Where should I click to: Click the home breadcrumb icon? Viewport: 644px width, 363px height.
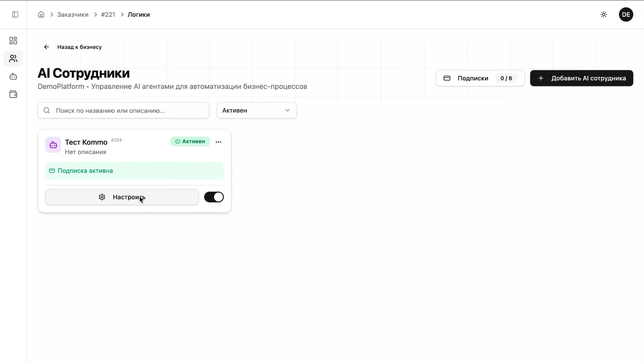pyautogui.click(x=41, y=15)
